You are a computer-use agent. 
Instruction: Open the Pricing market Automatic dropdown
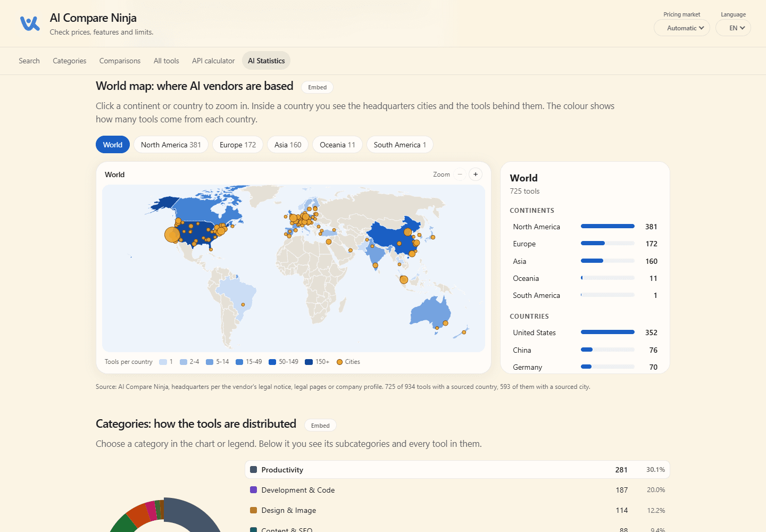pyautogui.click(x=682, y=28)
